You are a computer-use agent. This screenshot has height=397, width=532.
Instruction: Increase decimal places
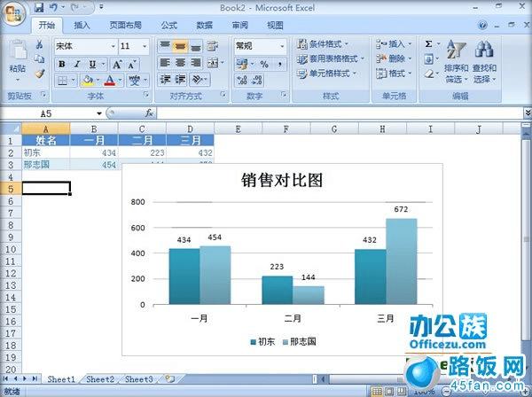click(x=242, y=81)
